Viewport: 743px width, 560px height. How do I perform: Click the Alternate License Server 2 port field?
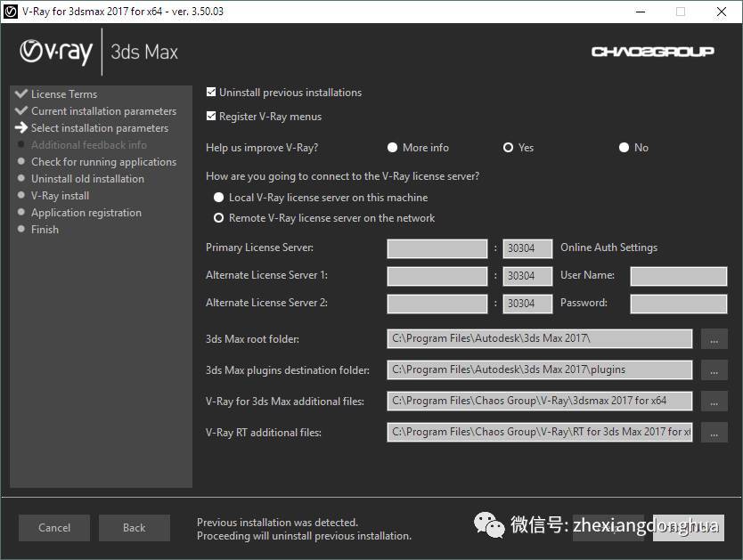(527, 304)
